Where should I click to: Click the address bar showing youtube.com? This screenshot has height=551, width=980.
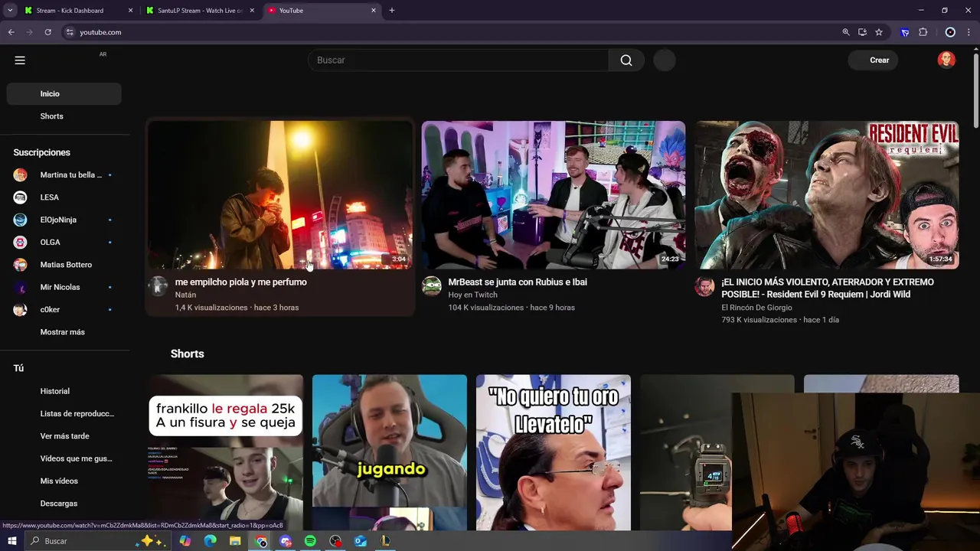click(452, 32)
